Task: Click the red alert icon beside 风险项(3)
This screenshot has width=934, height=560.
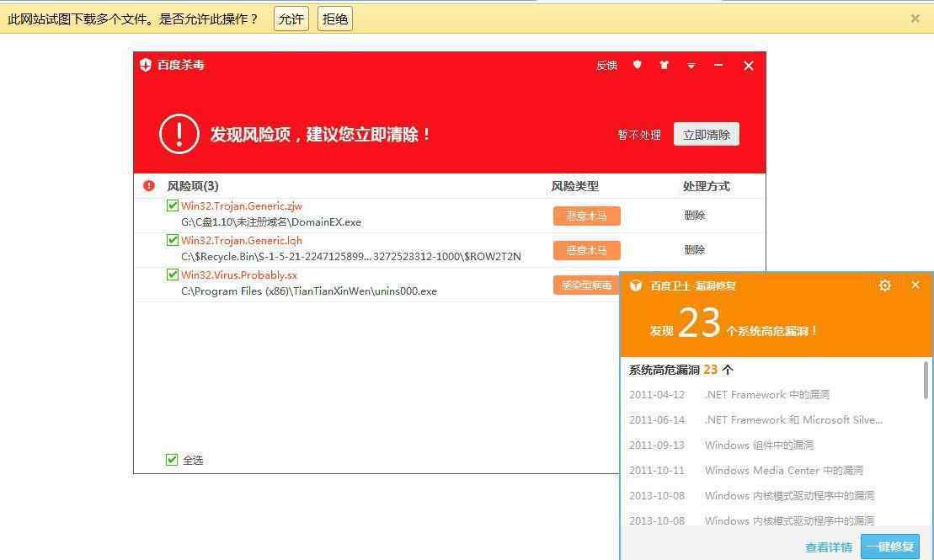Action: [x=149, y=186]
